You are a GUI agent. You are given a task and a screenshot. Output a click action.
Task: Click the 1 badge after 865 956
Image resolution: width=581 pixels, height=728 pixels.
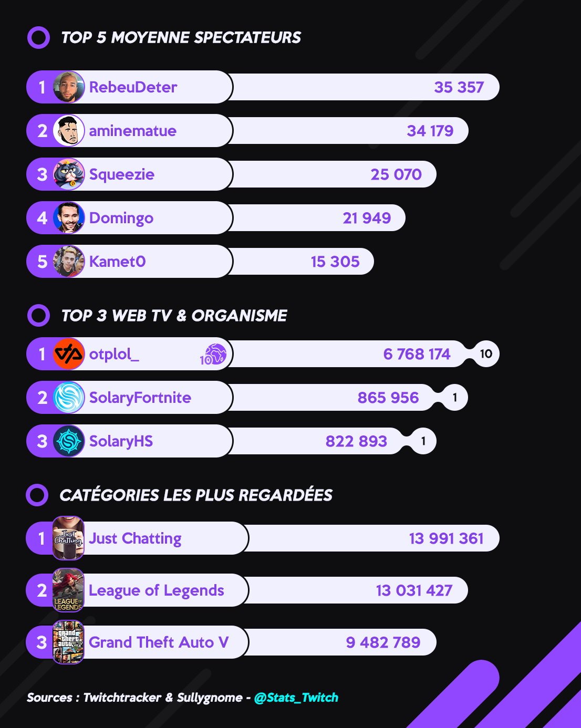point(454,398)
